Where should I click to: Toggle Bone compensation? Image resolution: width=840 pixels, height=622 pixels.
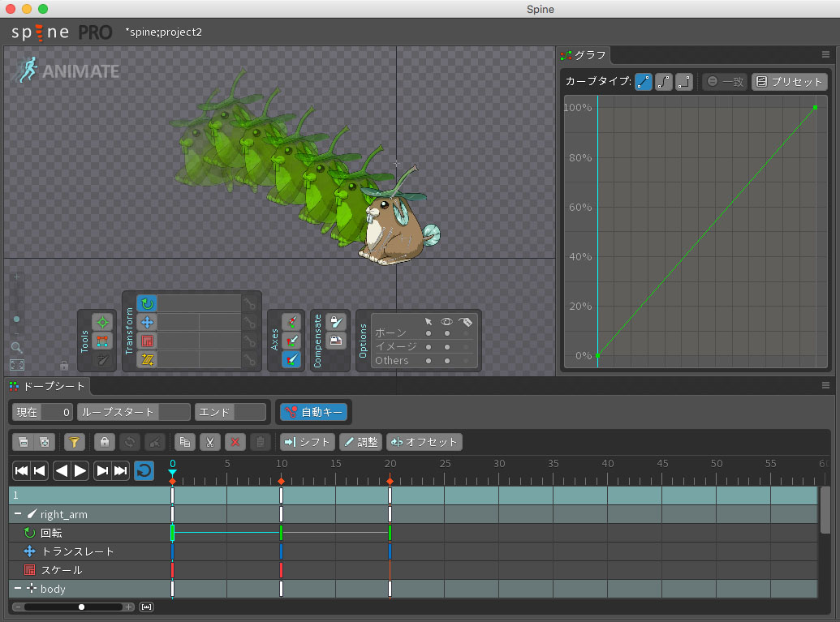point(336,322)
